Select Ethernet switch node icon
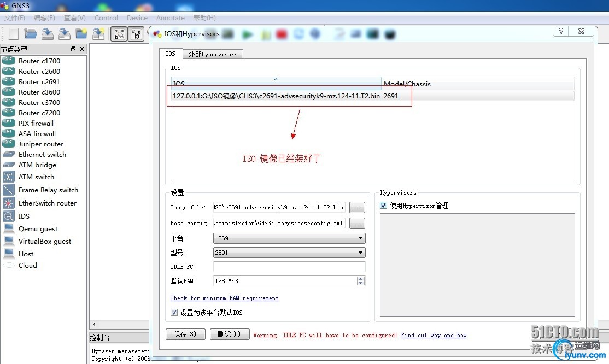Viewport: 609px width, 364px height. click(9, 154)
